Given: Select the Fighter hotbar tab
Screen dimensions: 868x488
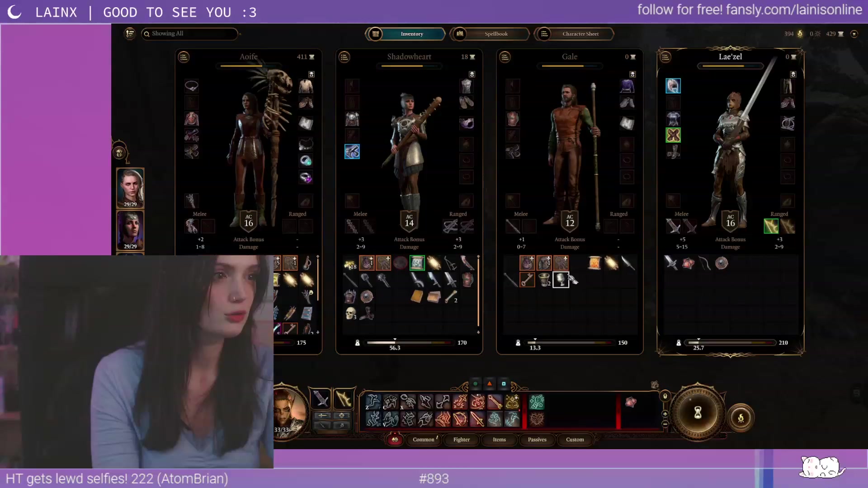Looking at the screenshot, I should [462, 439].
